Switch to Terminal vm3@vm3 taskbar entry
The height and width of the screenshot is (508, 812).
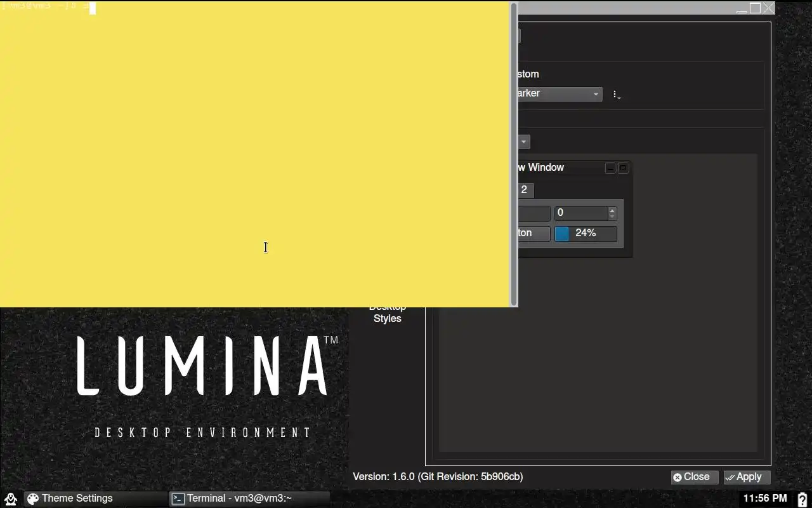pyautogui.click(x=250, y=498)
